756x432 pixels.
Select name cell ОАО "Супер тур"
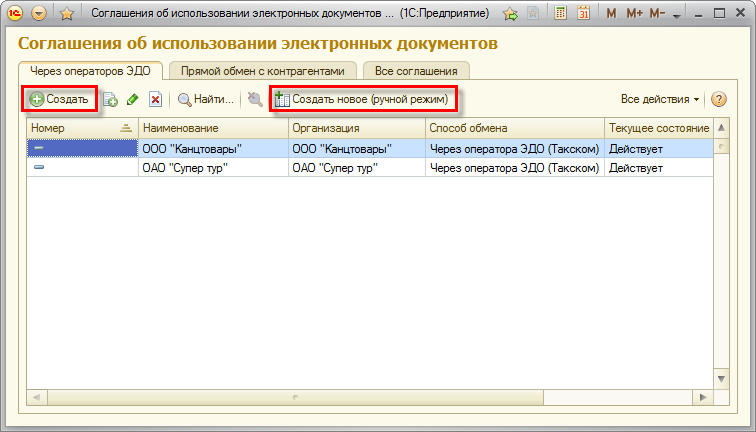[x=213, y=168]
